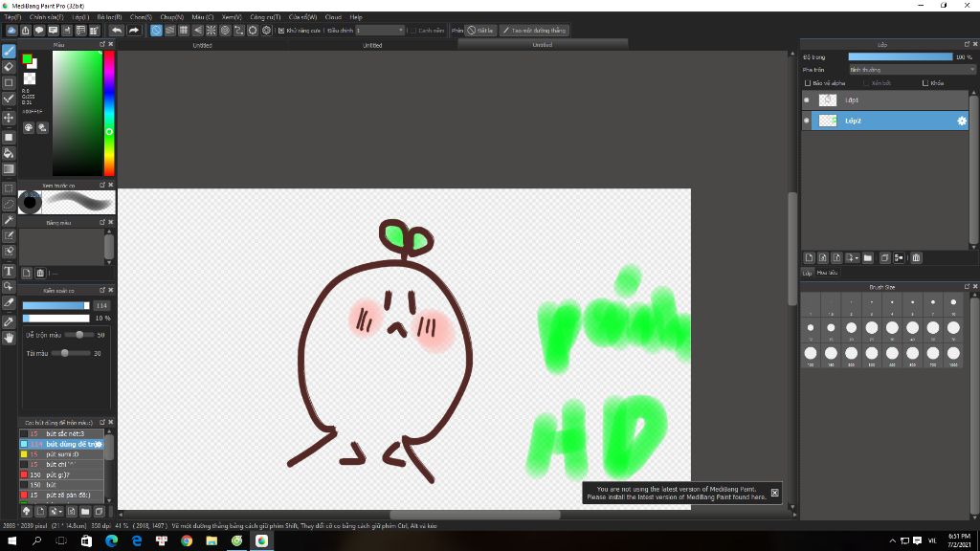This screenshot has height=551, width=980.
Task: Select the Bucket fill tool
Action: [9, 153]
